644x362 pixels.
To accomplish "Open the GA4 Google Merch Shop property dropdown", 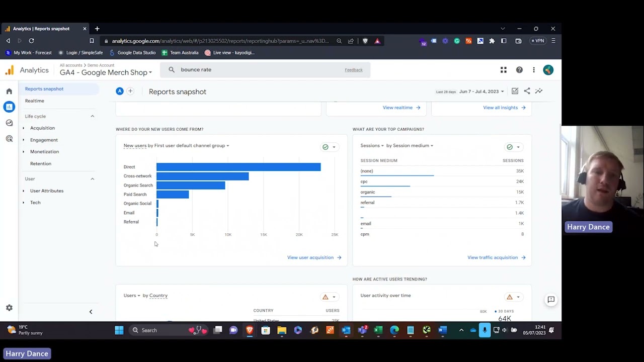I will point(106,72).
